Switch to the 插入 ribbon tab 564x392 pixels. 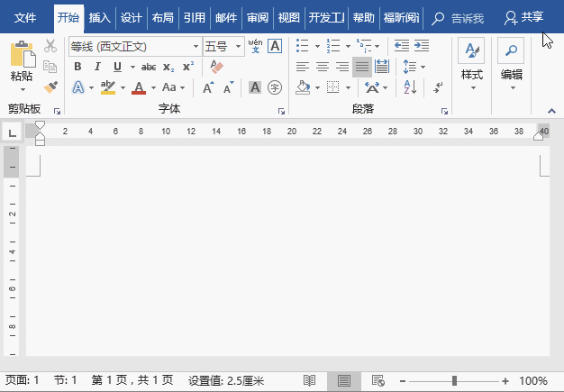[x=99, y=17]
